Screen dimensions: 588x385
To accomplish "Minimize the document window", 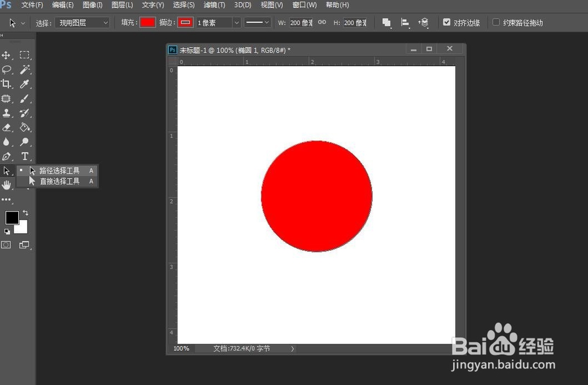I will click(x=413, y=49).
